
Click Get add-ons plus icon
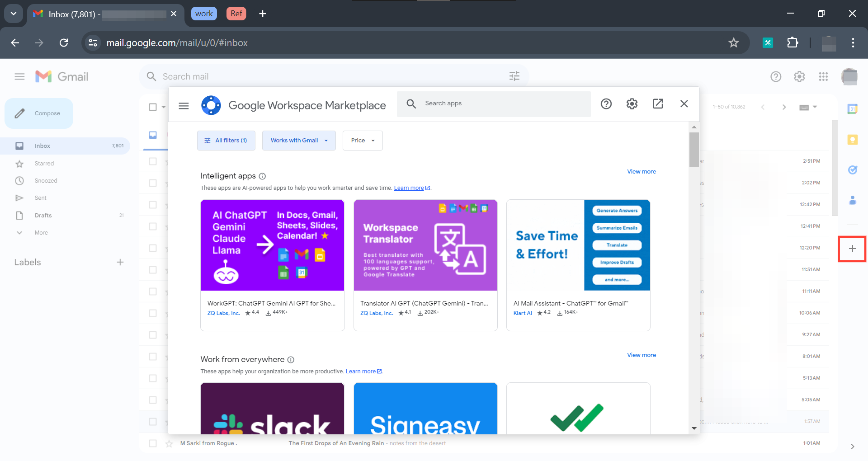[853, 249]
